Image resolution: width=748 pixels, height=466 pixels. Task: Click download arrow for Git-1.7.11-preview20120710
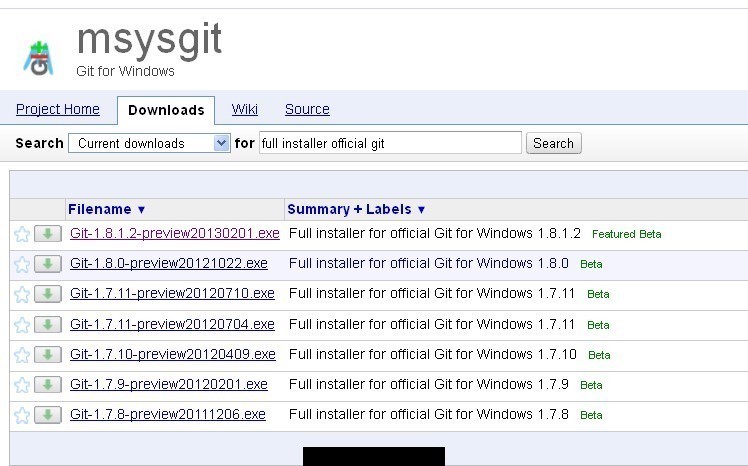[x=48, y=294]
